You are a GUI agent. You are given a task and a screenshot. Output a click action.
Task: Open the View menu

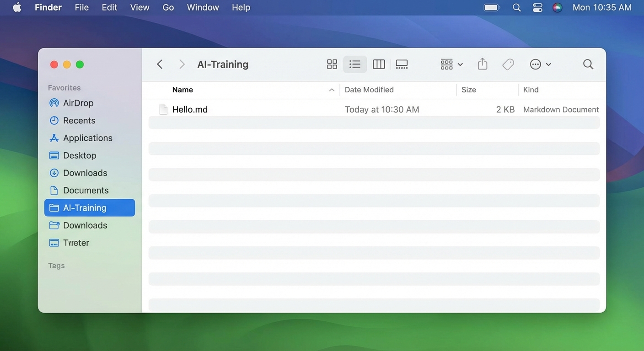coord(140,7)
